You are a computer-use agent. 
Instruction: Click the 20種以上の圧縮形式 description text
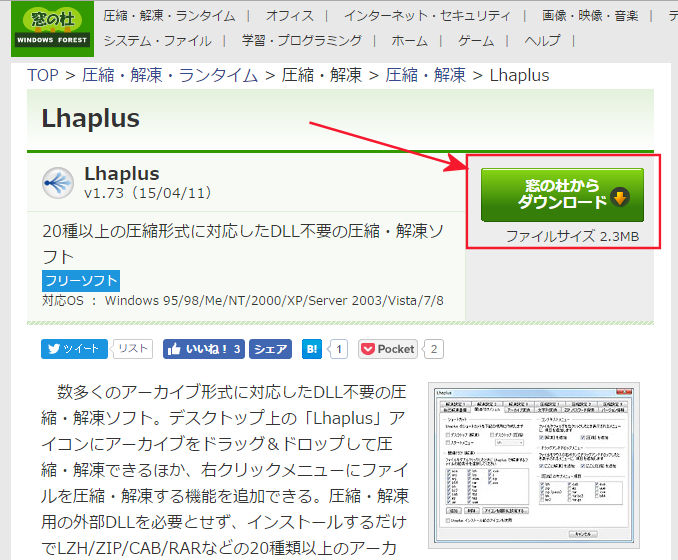point(243,244)
